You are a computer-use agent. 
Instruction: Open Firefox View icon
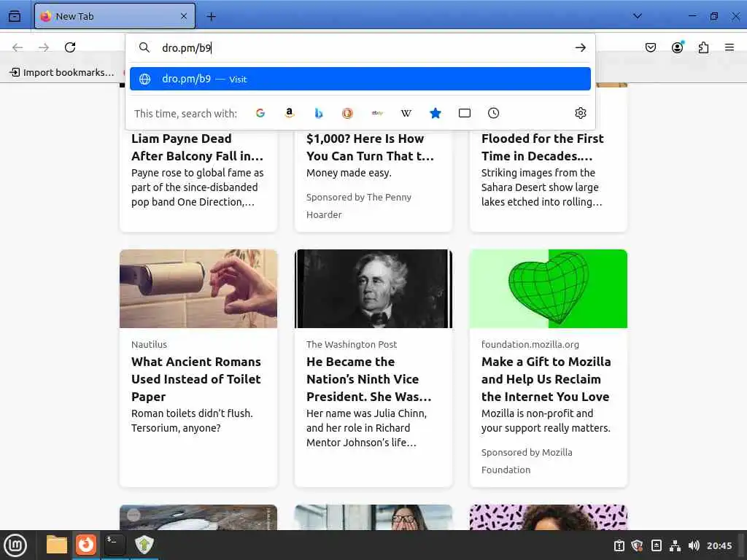coord(15,16)
